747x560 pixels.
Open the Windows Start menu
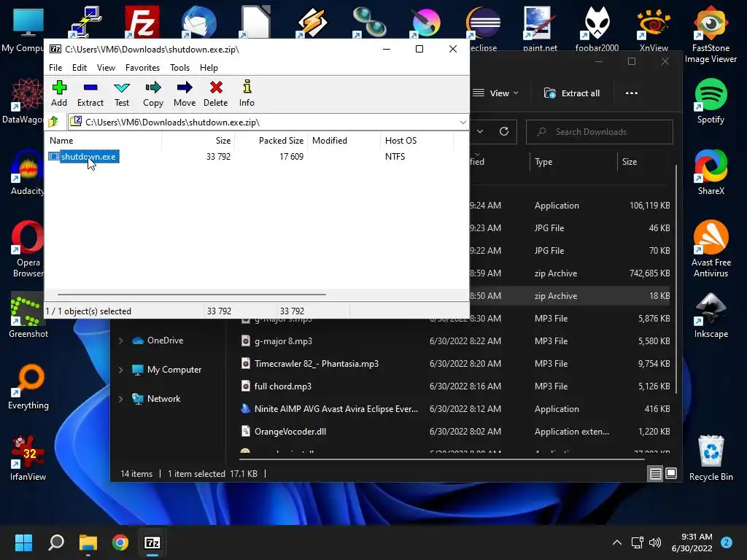pyautogui.click(x=23, y=542)
